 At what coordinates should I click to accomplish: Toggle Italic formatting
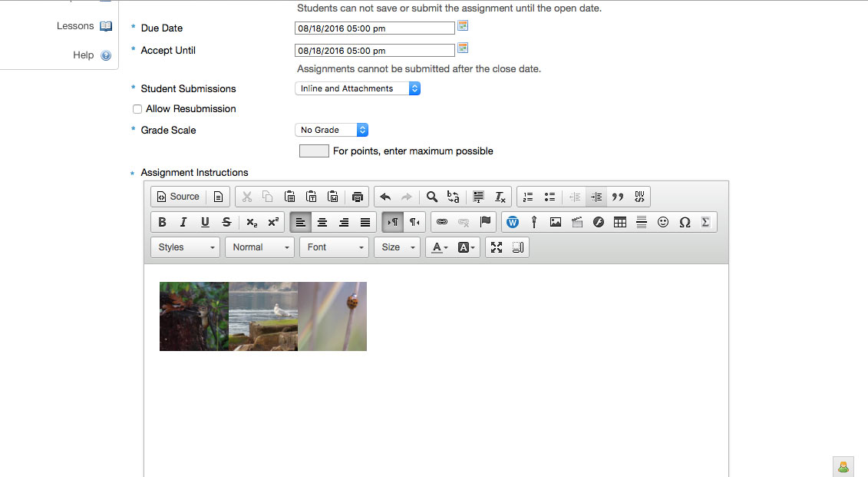tap(183, 222)
